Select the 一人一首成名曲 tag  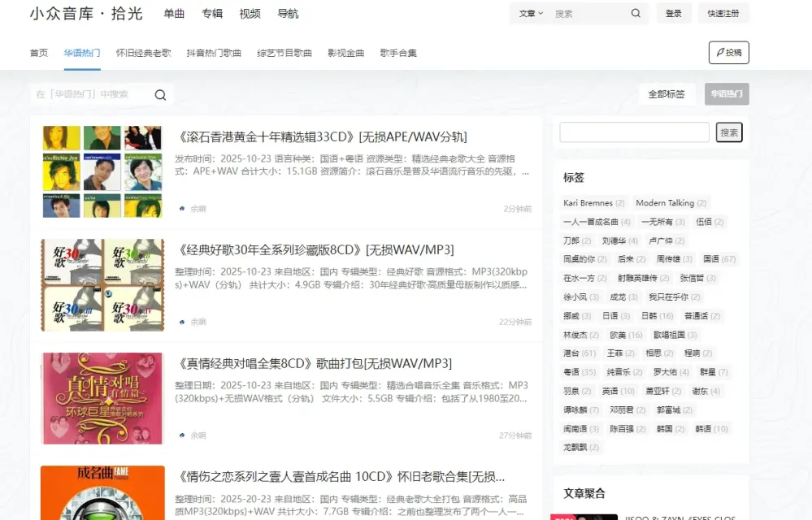click(597, 222)
